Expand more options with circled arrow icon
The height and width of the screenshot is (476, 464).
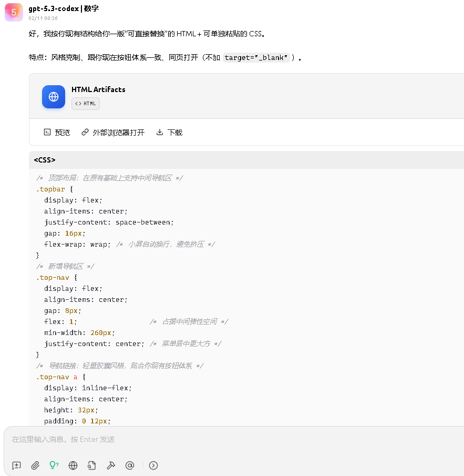click(x=153, y=465)
